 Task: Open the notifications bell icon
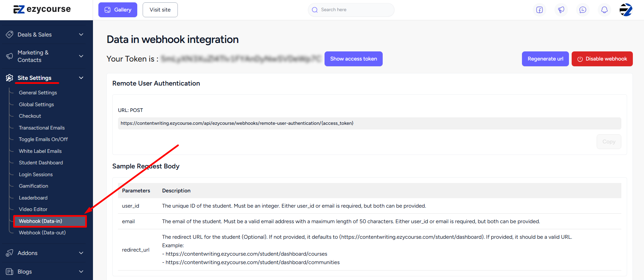pyautogui.click(x=604, y=10)
